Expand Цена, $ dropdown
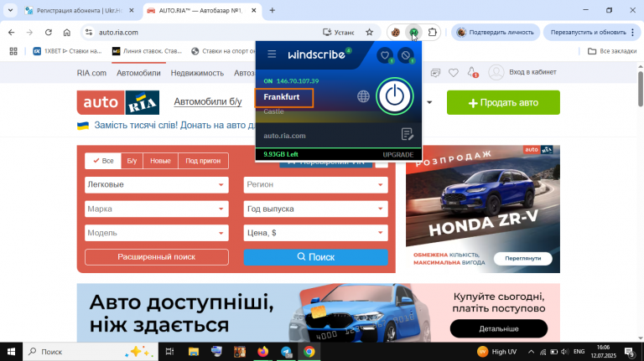Viewport: 644px width, 361px height. point(316,233)
